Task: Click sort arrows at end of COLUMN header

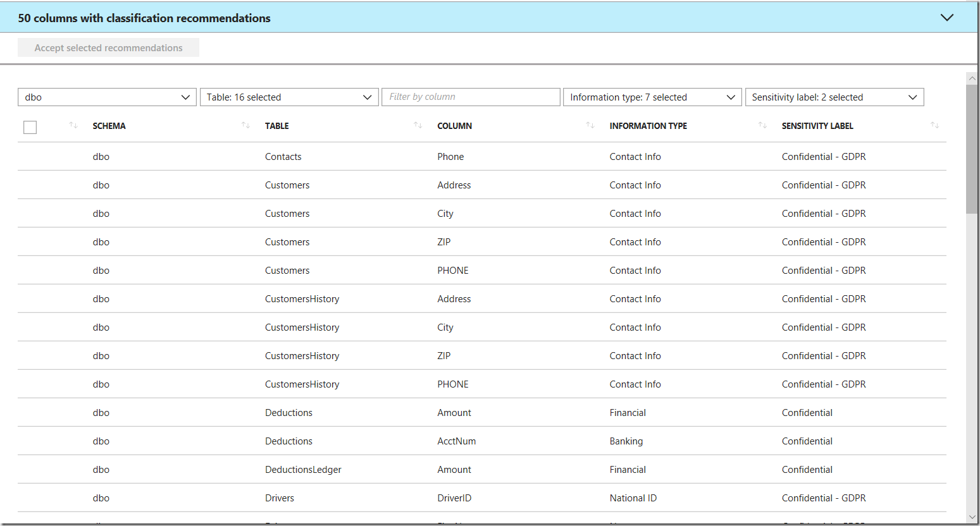Action: tap(590, 125)
